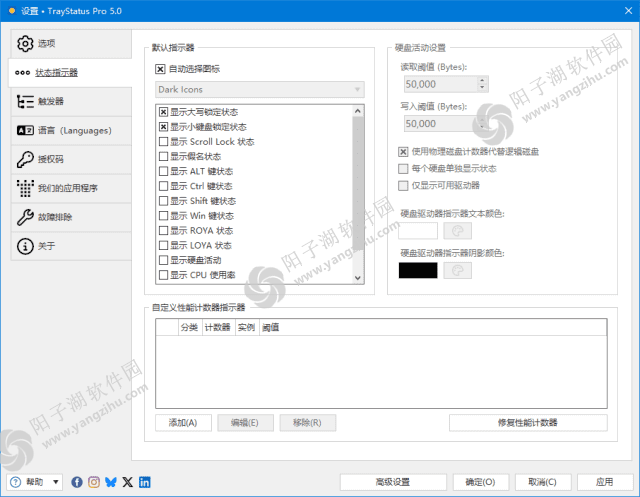Confirm with 确定(O) button
The image size is (640, 497).
click(x=480, y=482)
